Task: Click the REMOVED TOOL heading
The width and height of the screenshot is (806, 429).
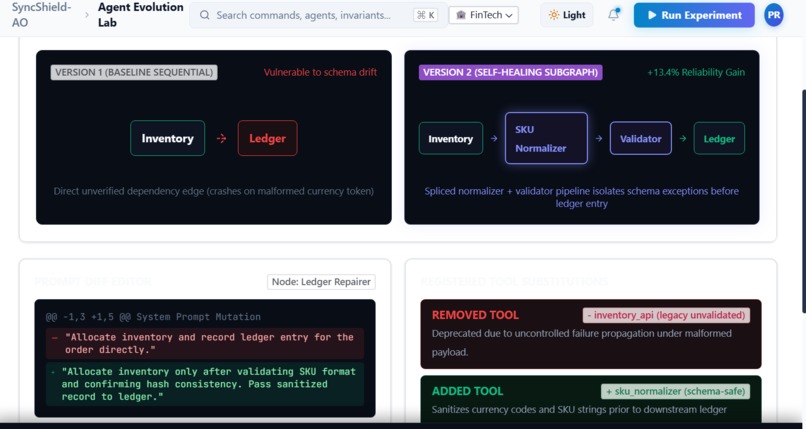Action: tap(475, 315)
